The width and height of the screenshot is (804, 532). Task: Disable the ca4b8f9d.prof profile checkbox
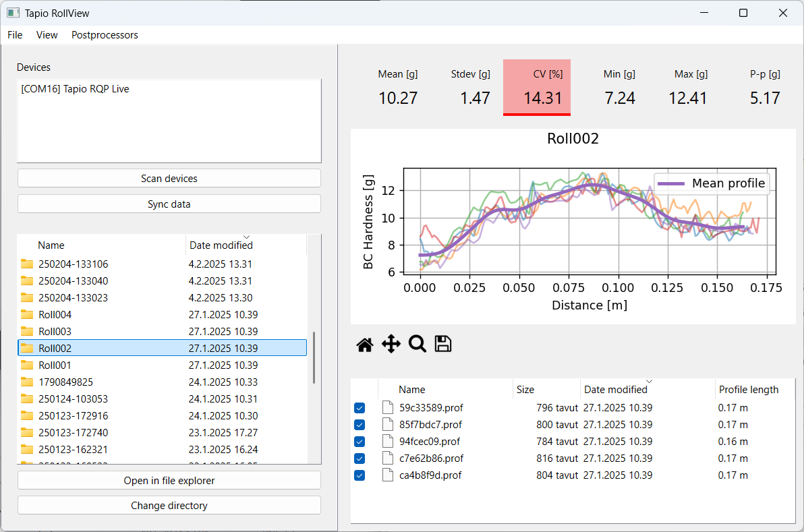tap(360, 475)
